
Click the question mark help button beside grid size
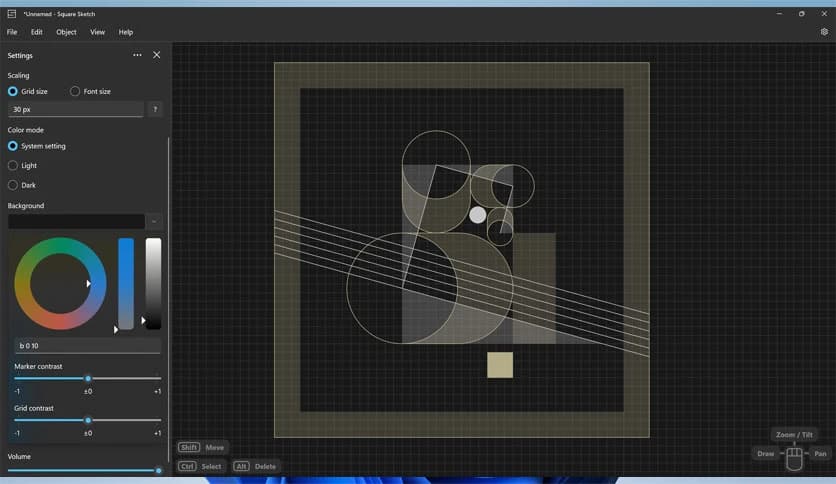pos(155,109)
